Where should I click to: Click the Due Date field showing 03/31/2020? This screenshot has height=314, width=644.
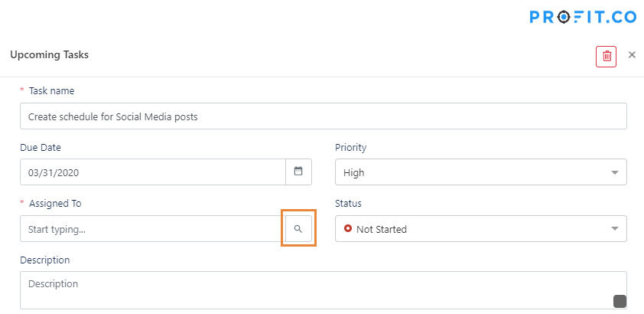tap(153, 172)
